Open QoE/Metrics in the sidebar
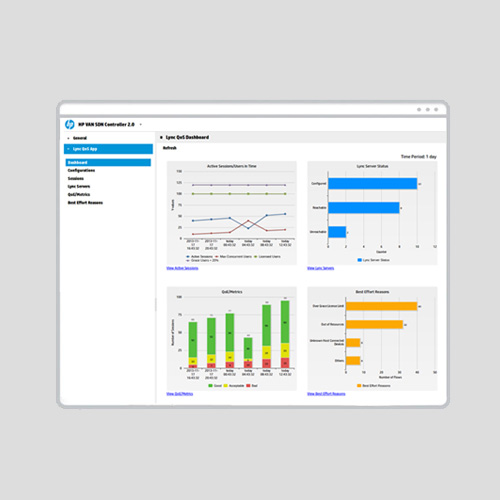 coord(79,194)
